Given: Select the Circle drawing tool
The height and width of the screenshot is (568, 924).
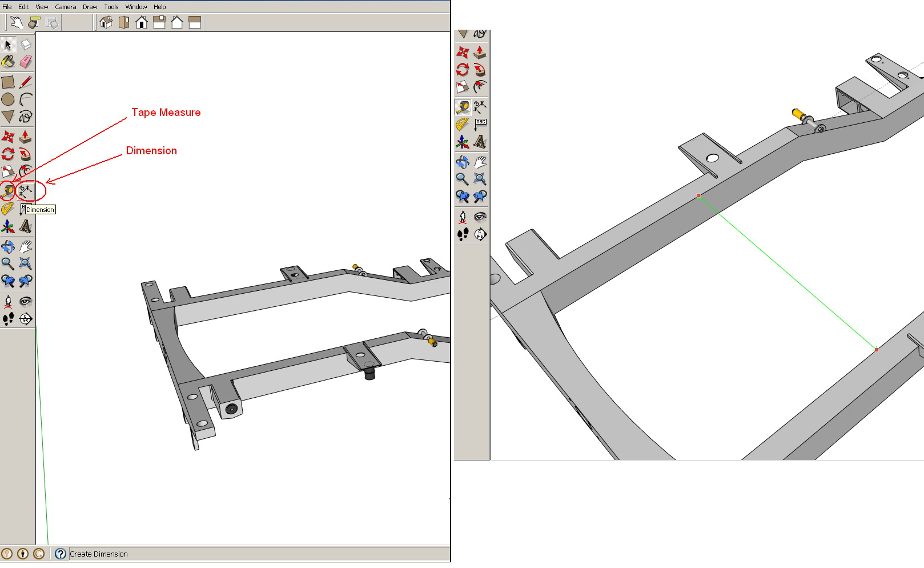Looking at the screenshot, I should click(8, 99).
